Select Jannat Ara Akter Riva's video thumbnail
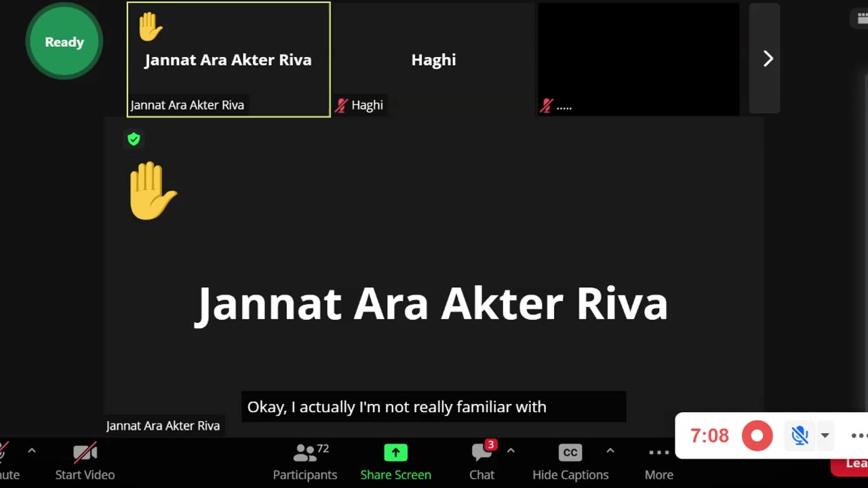The image size is (868, 488). tap(229, 60)
